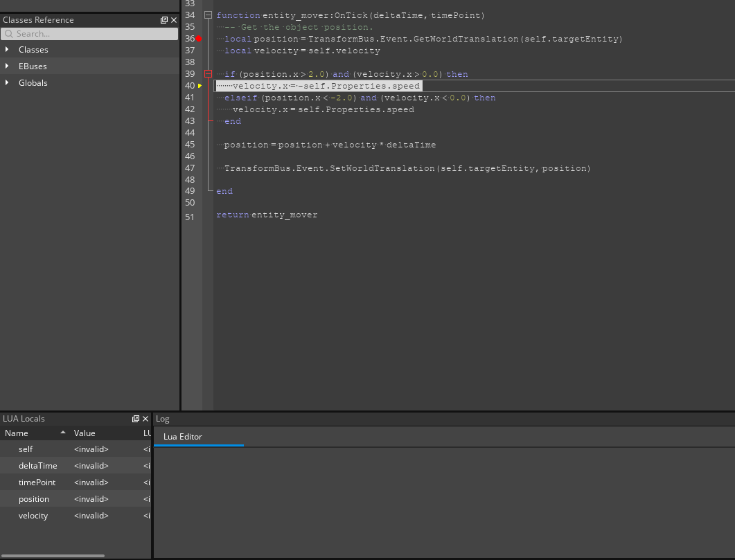The height and width of the screenshot is (560, 735).
Task: Sort locals by the Name column
Action: (17, 433)
